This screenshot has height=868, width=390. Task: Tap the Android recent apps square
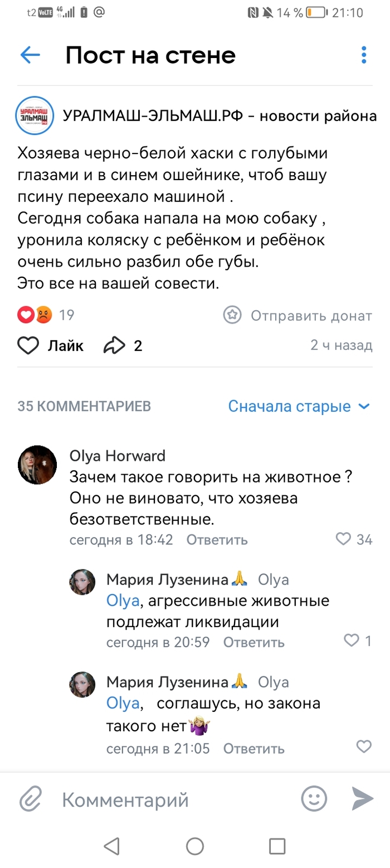pos(277,846)
